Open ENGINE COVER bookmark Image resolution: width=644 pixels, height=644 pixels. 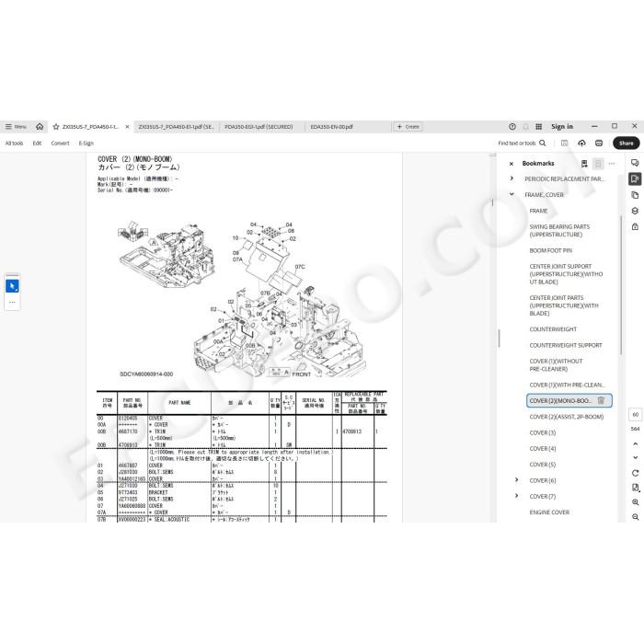(549, 512)
